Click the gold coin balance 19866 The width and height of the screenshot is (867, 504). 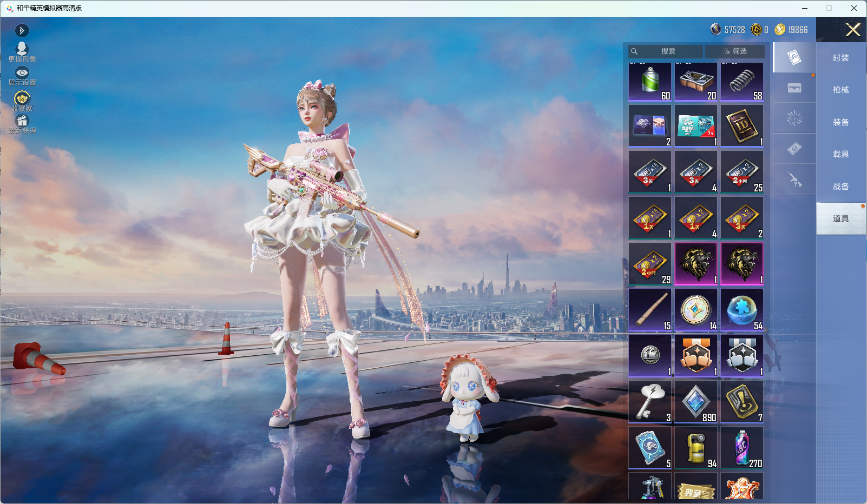coord(791,30)
